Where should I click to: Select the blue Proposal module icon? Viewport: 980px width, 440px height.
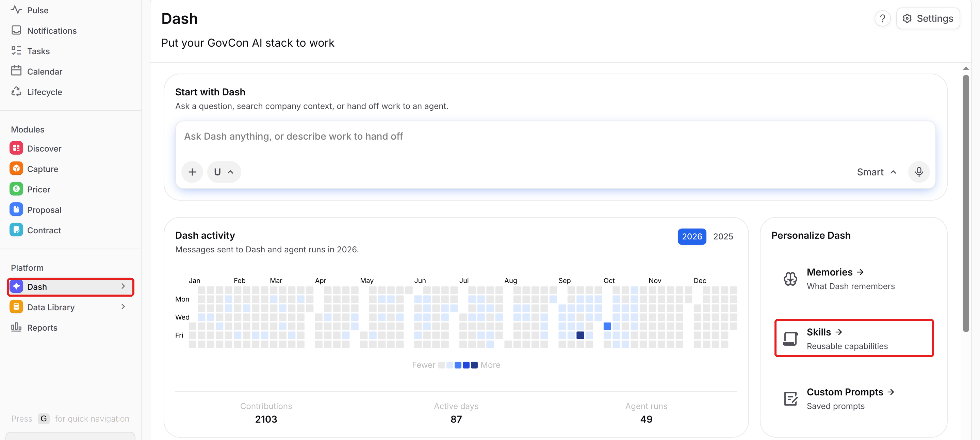tap(16, 210)
